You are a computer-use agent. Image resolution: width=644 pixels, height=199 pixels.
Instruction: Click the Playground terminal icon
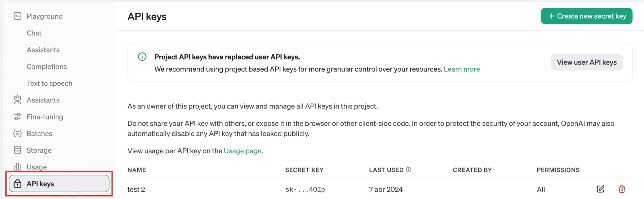pos(18,16)
